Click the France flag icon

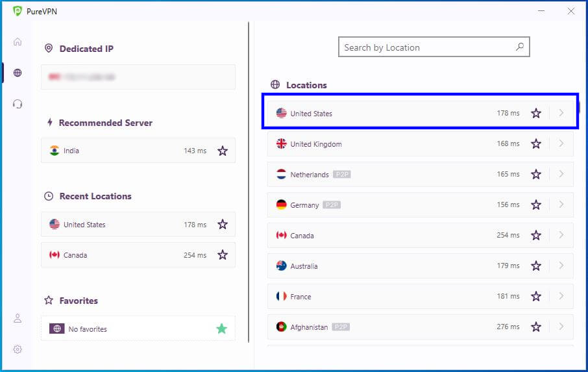[281, 296]
